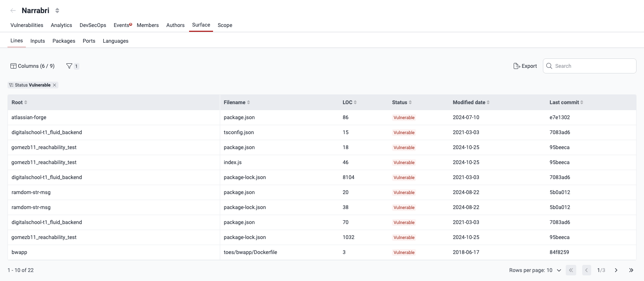Click the Export button
The height and width of the screenshot is (281, 644).
pyautogui.click(x=525, y=66)
